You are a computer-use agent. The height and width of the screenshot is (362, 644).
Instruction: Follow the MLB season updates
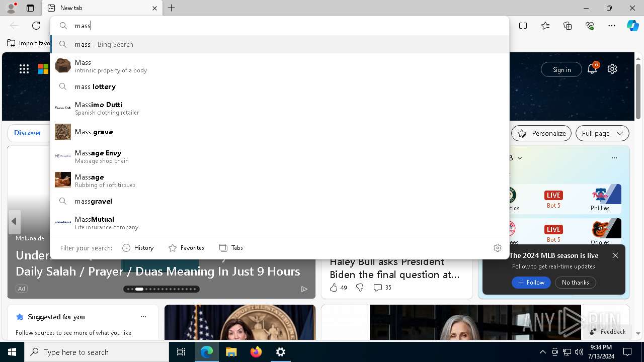point(531,283)
